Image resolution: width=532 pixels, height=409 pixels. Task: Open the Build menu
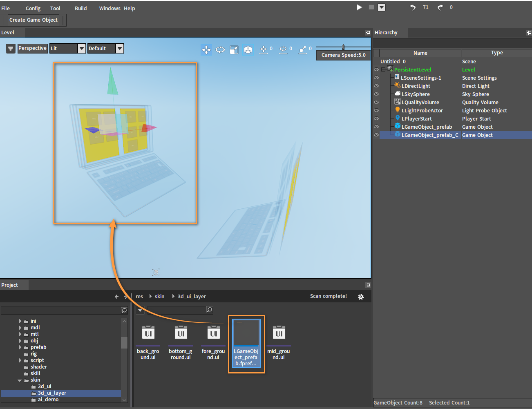tap(81, 8)
